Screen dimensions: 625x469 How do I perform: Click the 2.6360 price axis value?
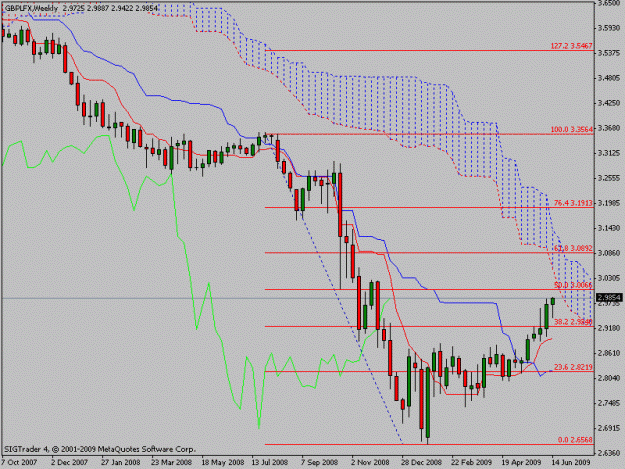pyautogui.click(x=609, y=453)
